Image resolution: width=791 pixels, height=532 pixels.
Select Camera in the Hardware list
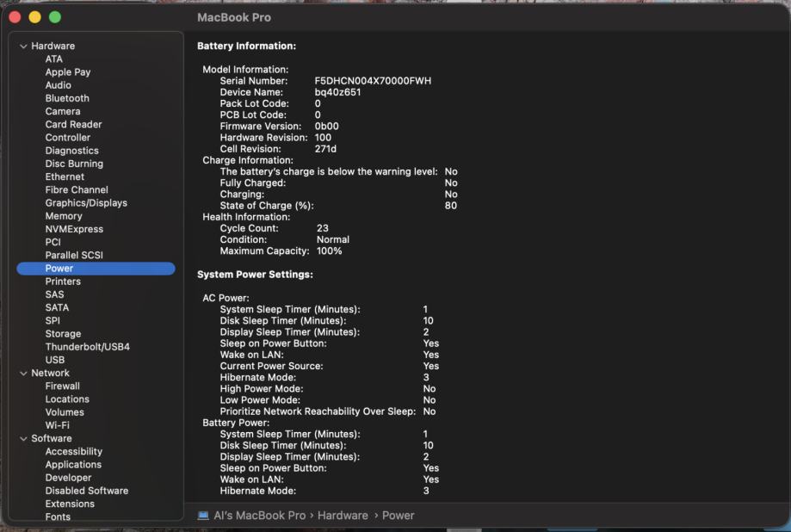[x=63, y=112]
